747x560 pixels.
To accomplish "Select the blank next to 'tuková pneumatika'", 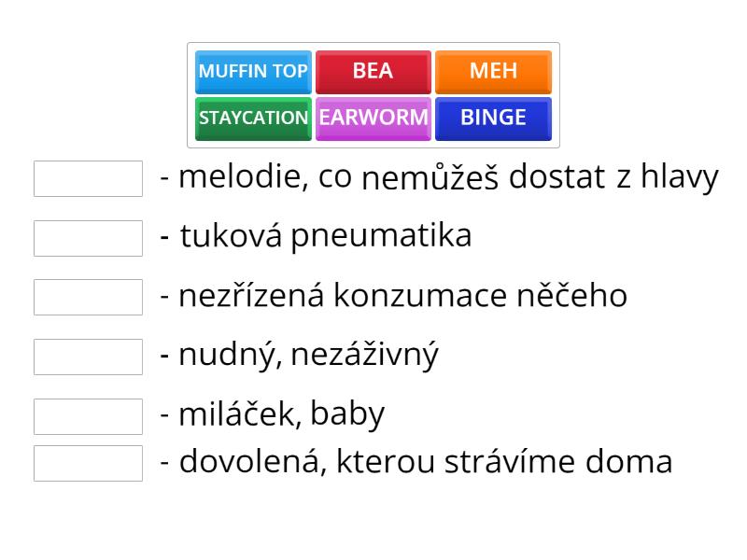I will point(87,237).
